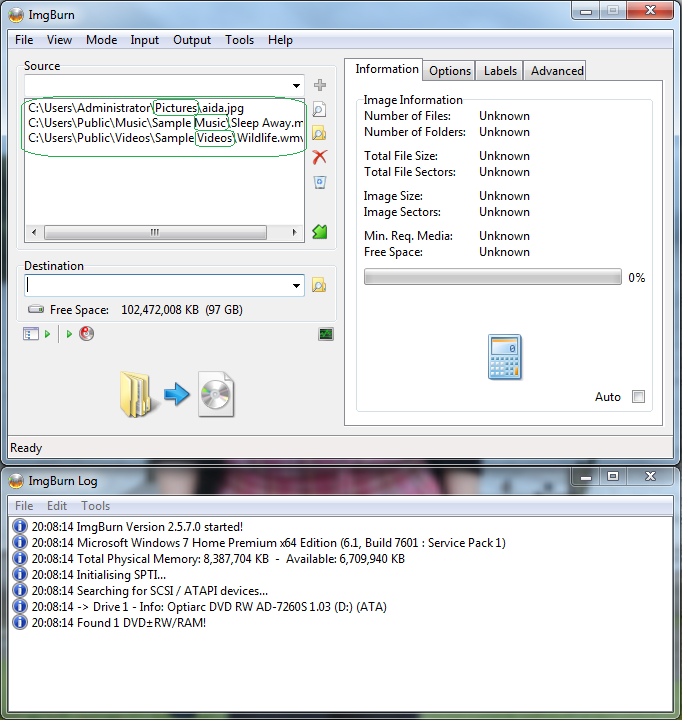Toggle the Auto checkbox

pyautogui.click(x=638, y=396)
